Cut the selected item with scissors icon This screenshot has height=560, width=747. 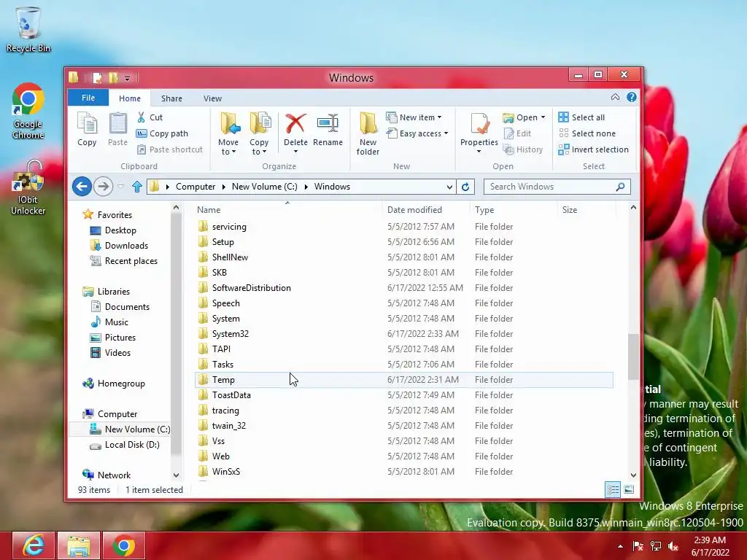pos(150,117)
